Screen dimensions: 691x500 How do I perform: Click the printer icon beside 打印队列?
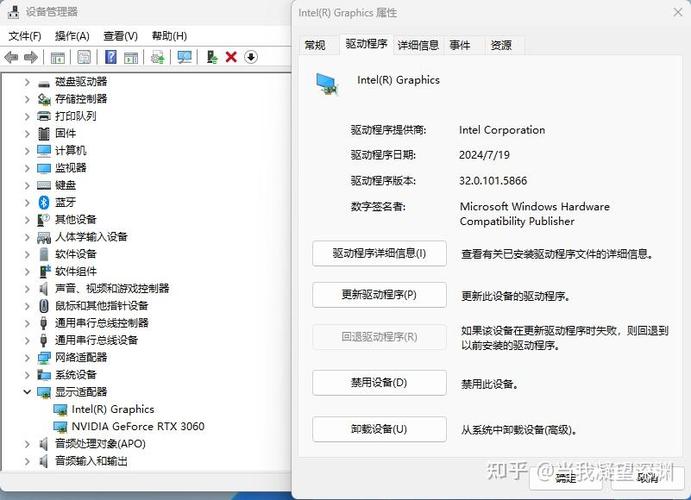(x=44, y=116)
